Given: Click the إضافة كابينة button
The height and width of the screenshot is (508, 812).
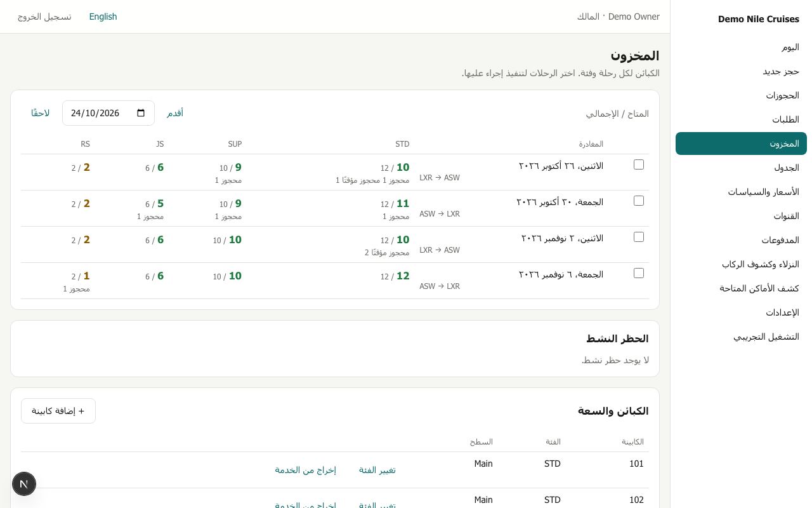Looking at the screenshot, I should pyautogui.click(x=58, y=411).
